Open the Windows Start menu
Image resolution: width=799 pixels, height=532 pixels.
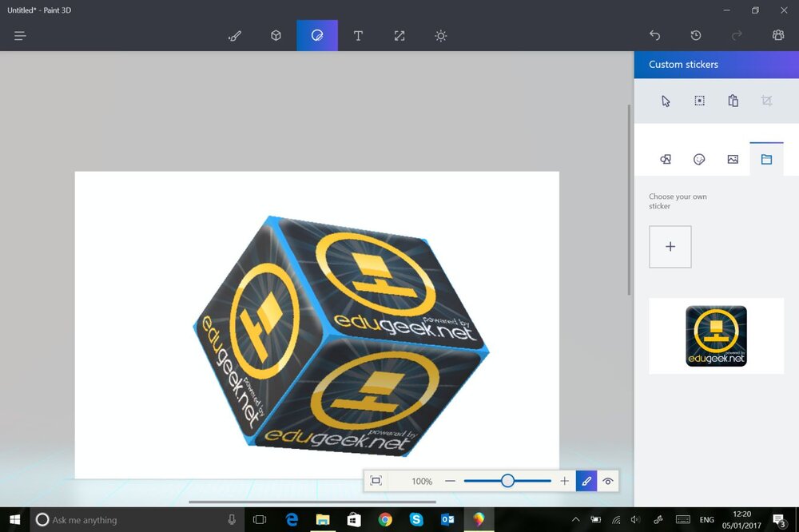(x=14, y=520)
